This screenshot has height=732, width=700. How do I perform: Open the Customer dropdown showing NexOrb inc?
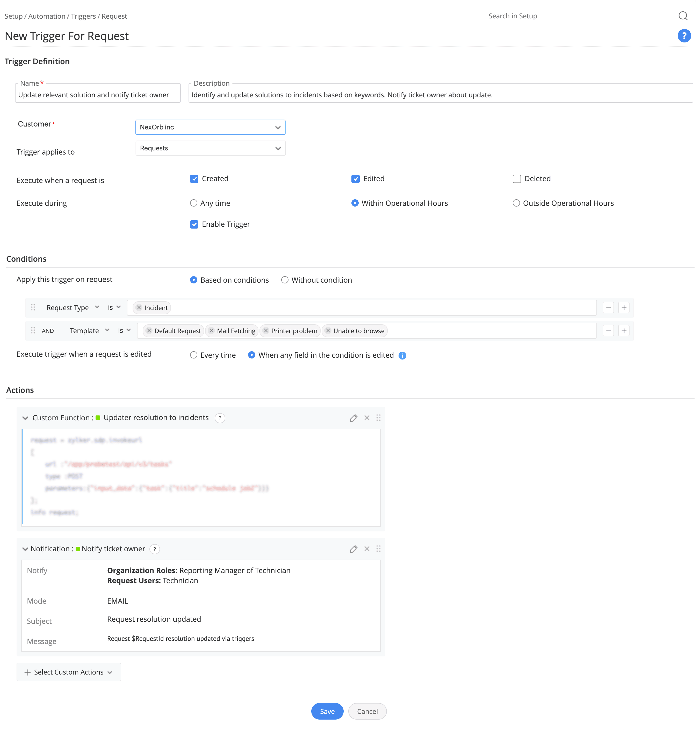(x=210, y=127)
